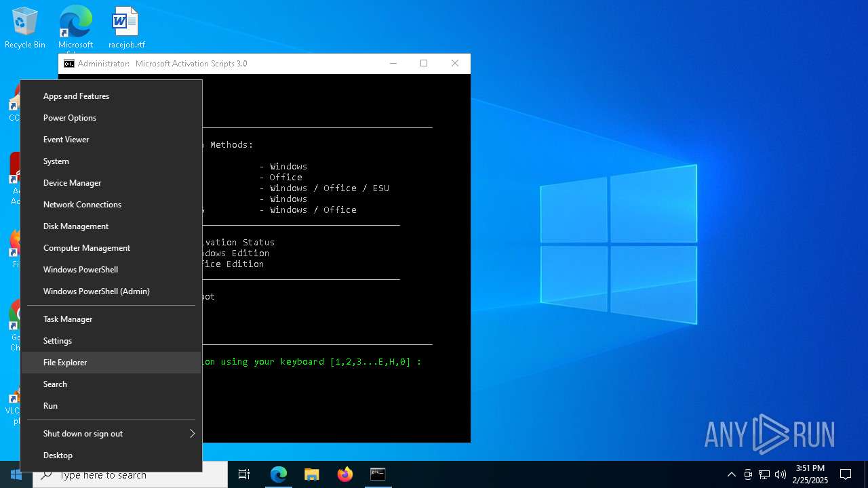Viewport: 868px width, 488px height.
Task: Switch to the command prompt taskbar icon
Action: click(x=378, y=474)
